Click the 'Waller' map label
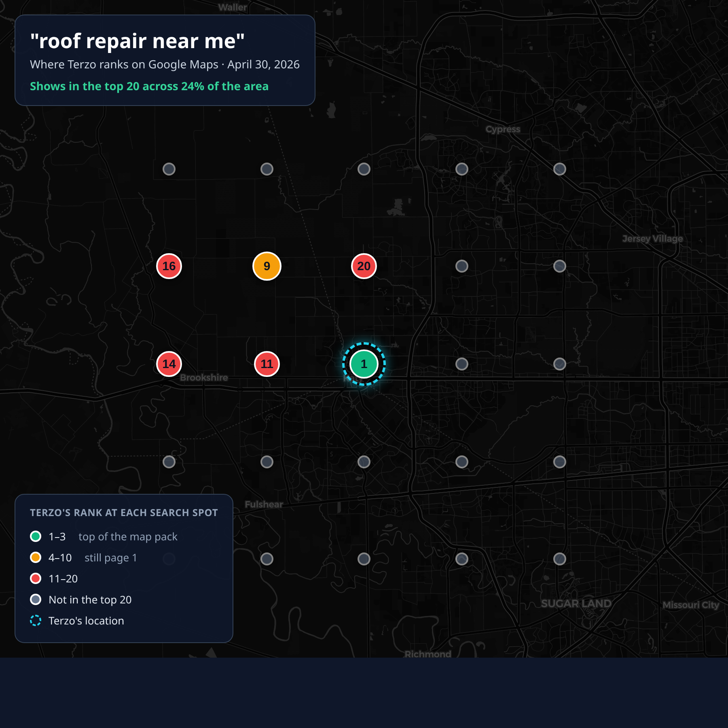The width and height of the screenshot is (728, 728). (x=233, y=7)
